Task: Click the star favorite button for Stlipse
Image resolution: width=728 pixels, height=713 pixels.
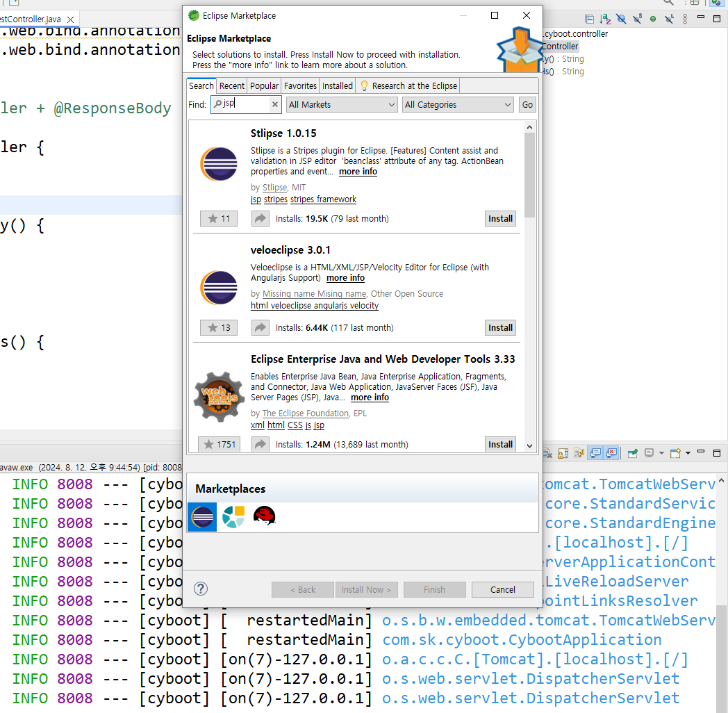Action: click(x=219, y=218)
